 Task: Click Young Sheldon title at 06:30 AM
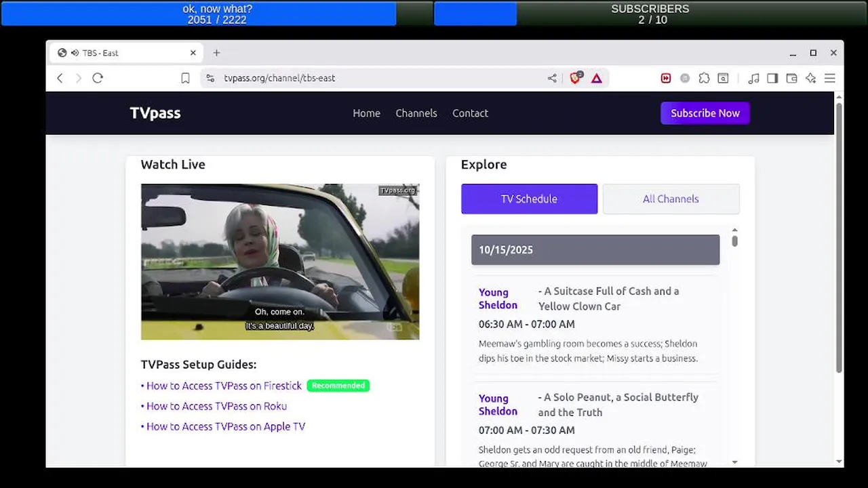point(498,298)
